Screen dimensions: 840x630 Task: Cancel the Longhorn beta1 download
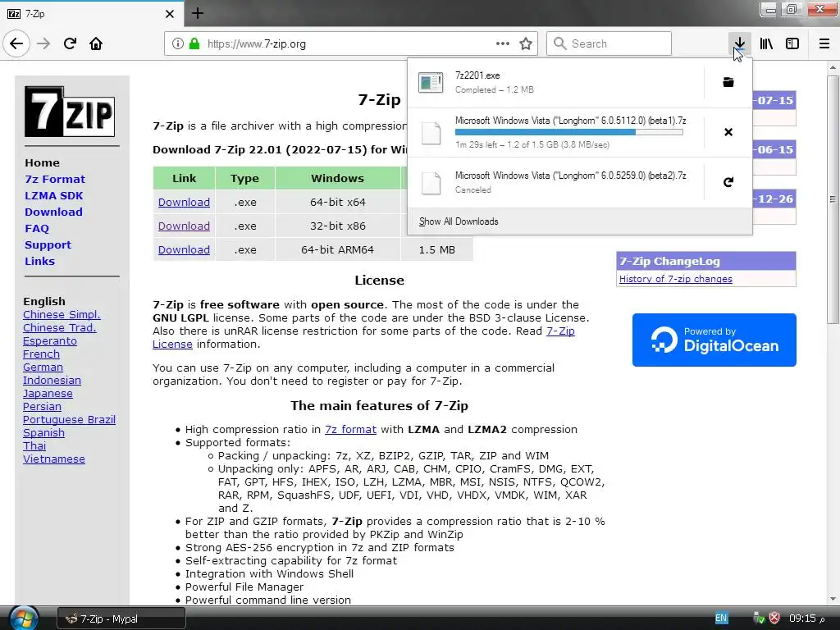coord(728,132)
